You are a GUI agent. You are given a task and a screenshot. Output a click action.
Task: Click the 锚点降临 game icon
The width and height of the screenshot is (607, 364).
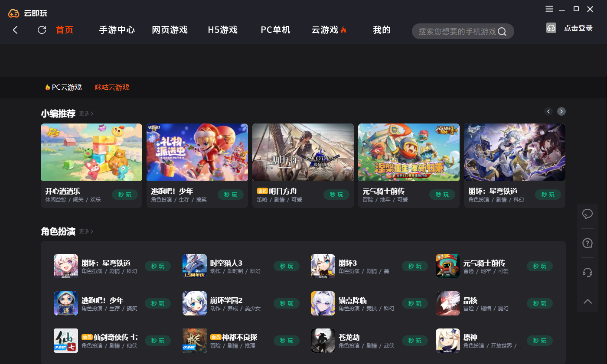click(x=323, y=303)
